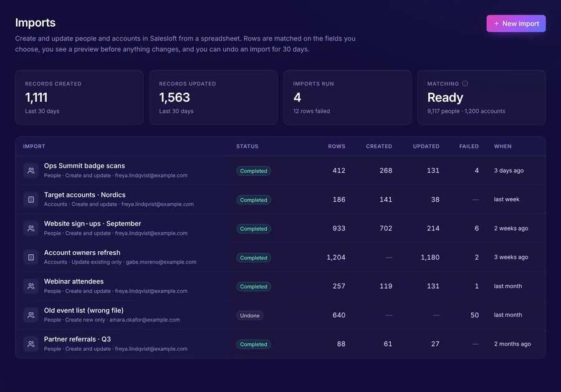
Task: Click Completed status for Ops Summit badge scans
Action: (253, 171)
